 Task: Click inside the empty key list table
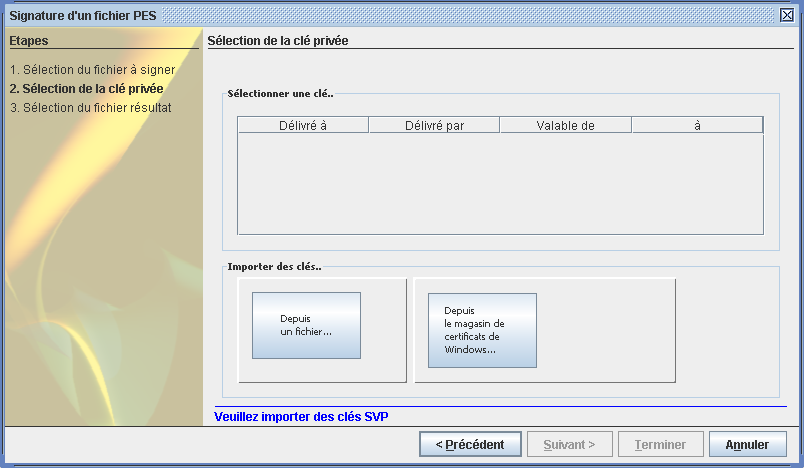[500, 183]
